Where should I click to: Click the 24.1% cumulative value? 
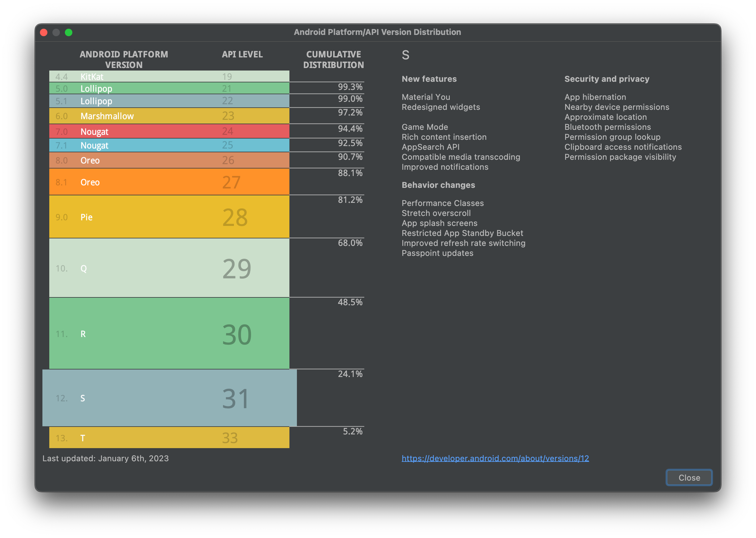pyautogui.click(x=350, y=374)
